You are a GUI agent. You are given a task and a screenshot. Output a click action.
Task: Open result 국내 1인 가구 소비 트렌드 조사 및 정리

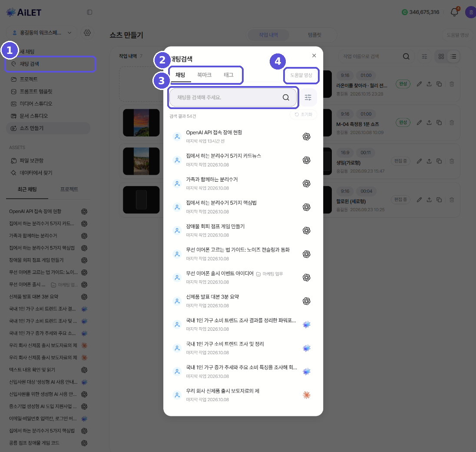tap(243, 348)
